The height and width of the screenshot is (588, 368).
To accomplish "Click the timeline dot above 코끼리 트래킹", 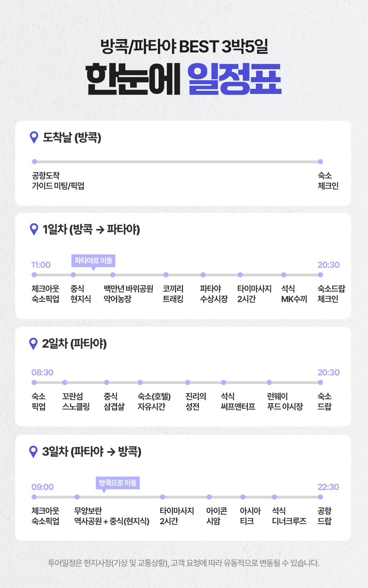I will click(166, 275).
